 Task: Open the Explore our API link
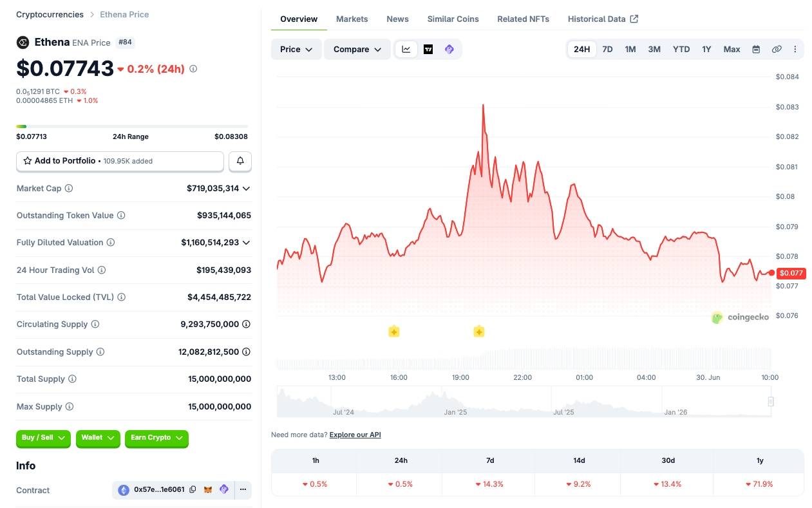355,435
